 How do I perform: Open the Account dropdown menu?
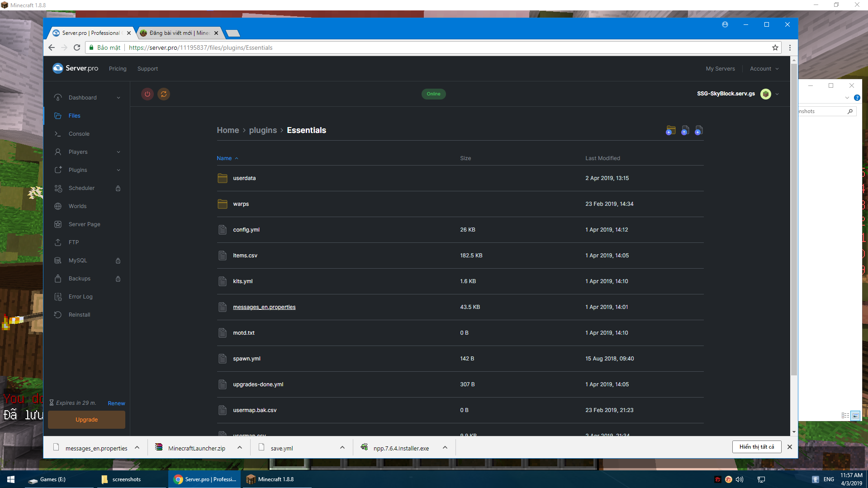764,69
